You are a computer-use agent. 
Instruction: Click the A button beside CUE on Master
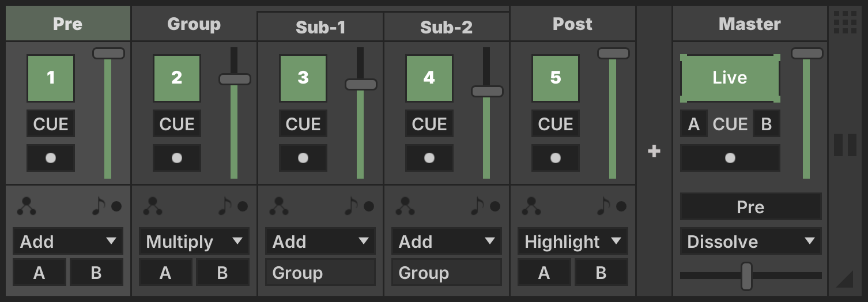point(694,124)
